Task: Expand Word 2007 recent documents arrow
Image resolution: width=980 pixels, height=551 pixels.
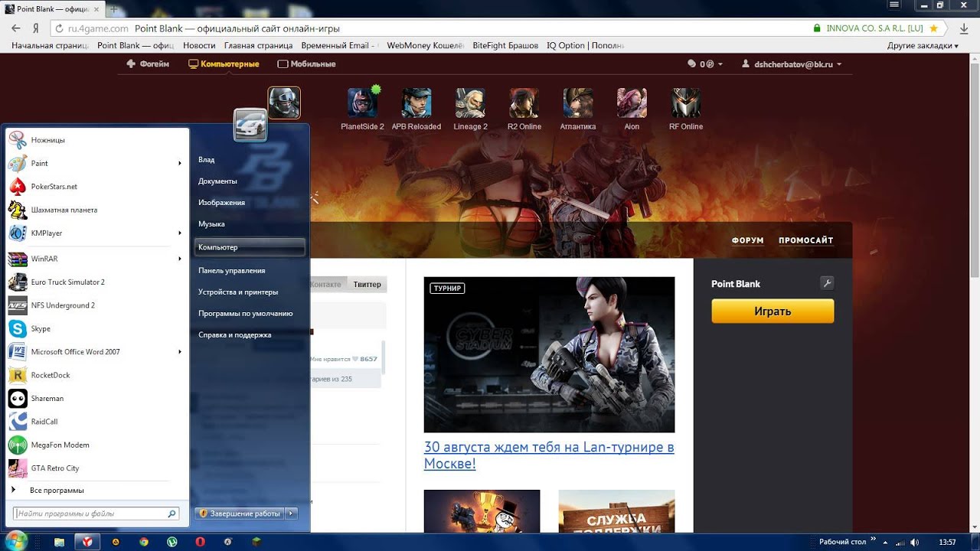Action: click(180, 352)
